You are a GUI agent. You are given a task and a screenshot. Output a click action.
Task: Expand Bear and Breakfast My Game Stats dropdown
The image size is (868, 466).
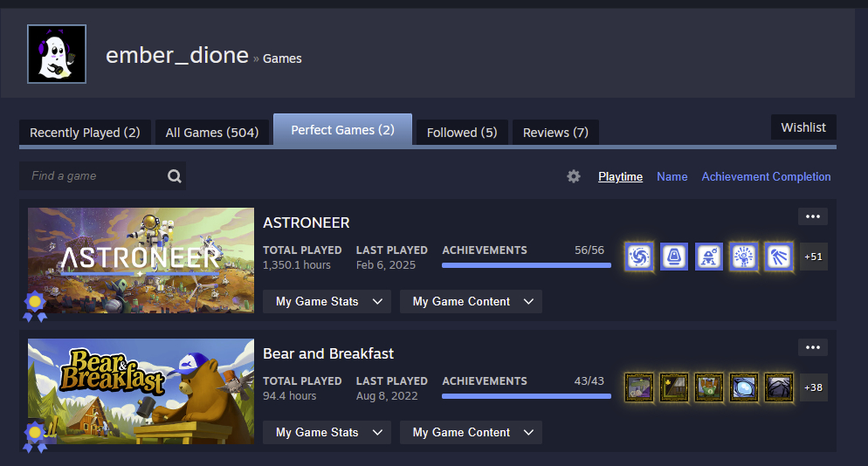(327, 432)
